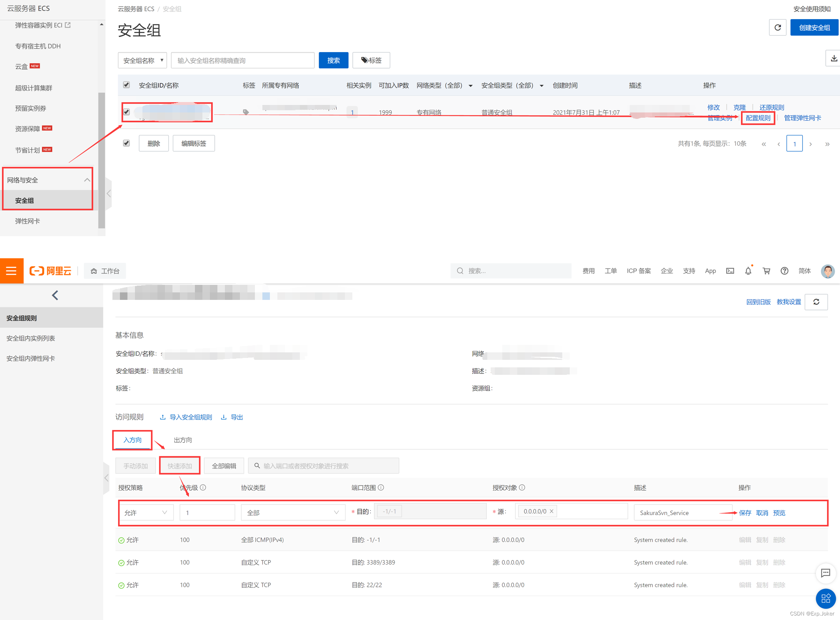
Task: Open the 安全组名称 search type dropdown
Action: tap(142, 60)
